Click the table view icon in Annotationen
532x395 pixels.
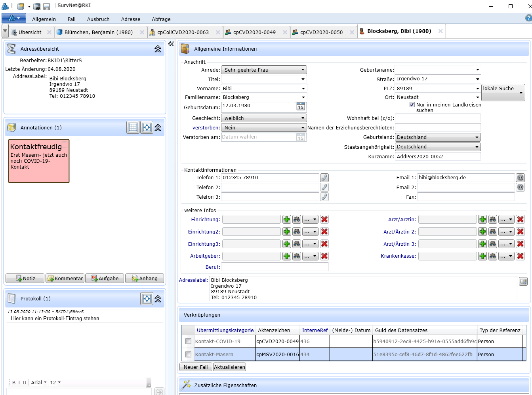(133, 127)
